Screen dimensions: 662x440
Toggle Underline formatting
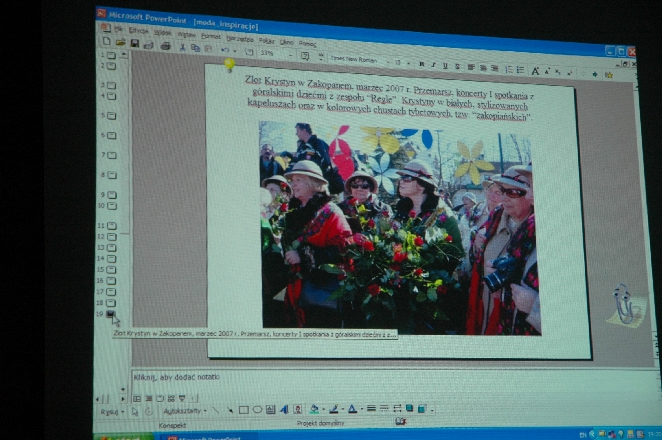pos(445,66)
